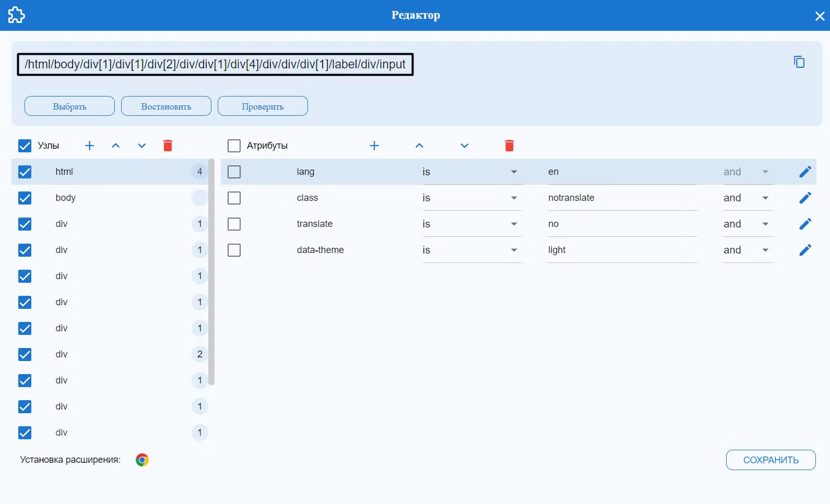
Task: Toggle the Атрибуты select-all checkbox
Action: [234, 146]
